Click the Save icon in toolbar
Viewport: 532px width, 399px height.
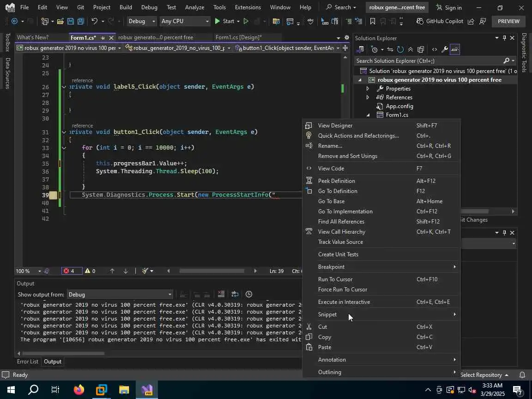coord(71,21)
